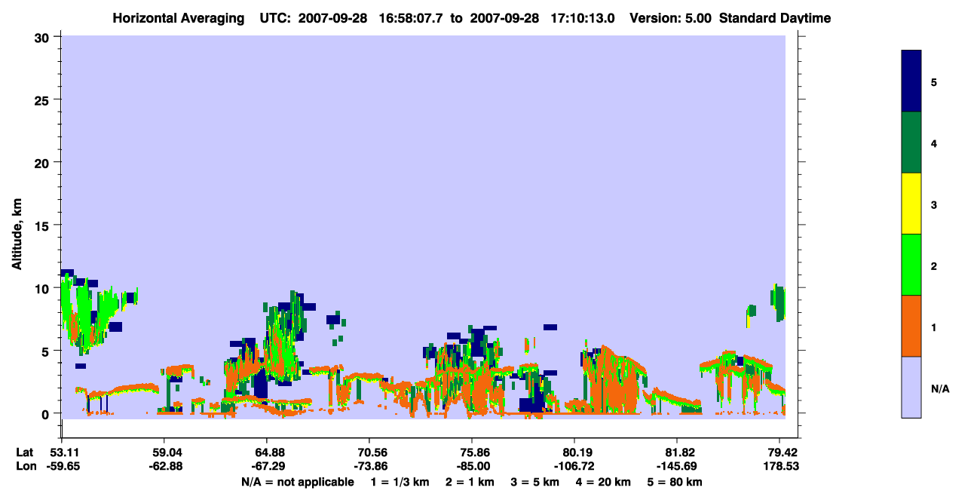Viewport: 980px width, 503px height.
Task: Click the y-axis tick label 20
Action: [44, 162]
